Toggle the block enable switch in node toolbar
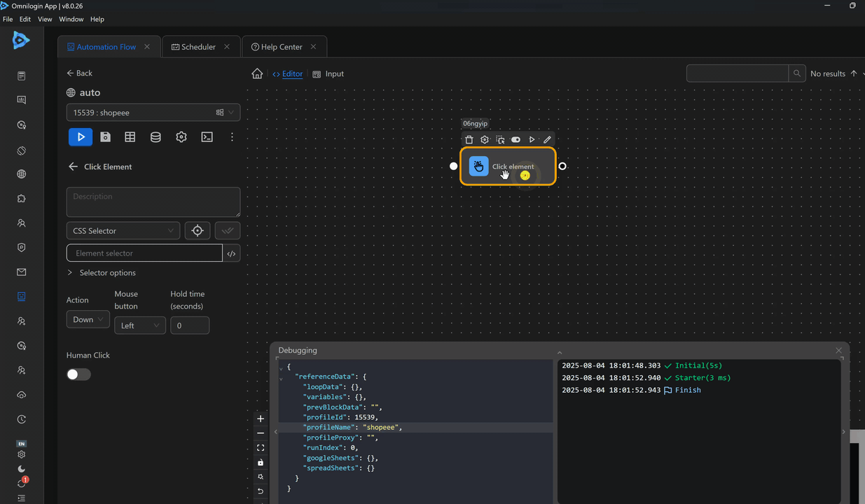Viewport: 865px width, 504px height. [515, 140]
